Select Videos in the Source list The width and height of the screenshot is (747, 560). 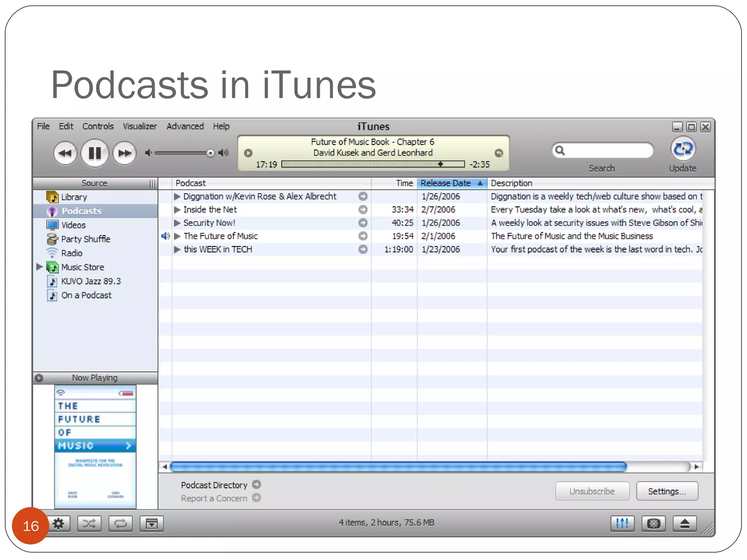pos(96,225)
